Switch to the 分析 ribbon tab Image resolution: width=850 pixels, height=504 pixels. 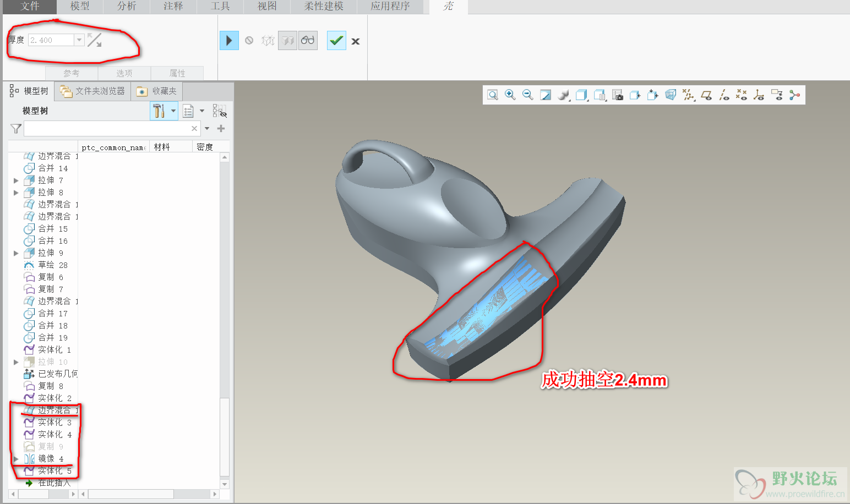pyautogui.click(x=127, y=7)
